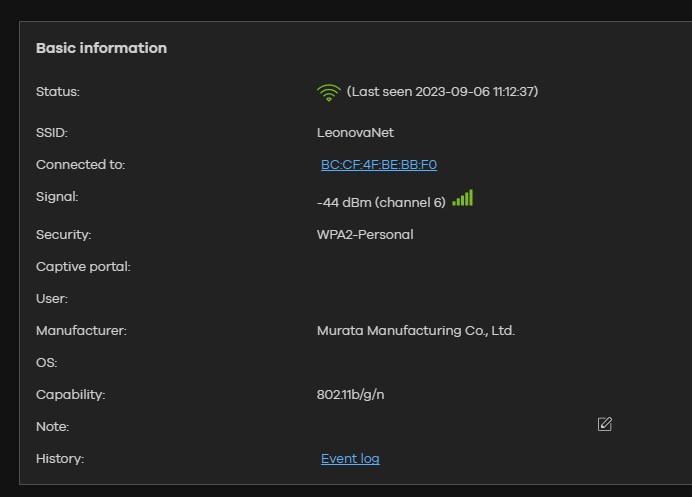Select the LeonovaNet SSID value
Image resolution: width=692 pixels, height=497 pixels.
click(355, 133)
